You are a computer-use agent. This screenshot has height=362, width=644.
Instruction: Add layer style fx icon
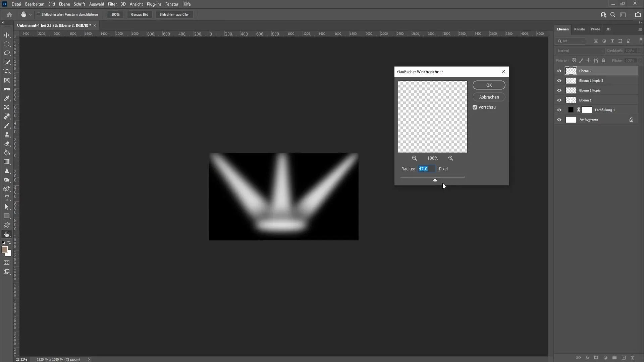coord(587,358)
